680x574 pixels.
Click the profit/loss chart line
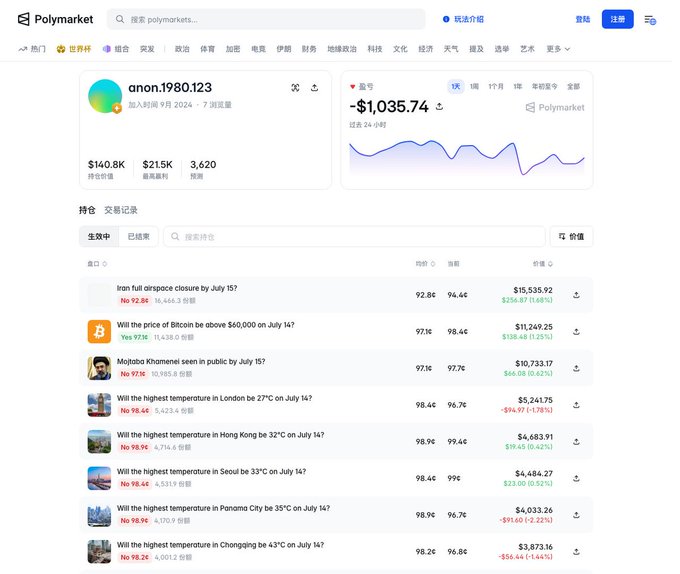467,156
